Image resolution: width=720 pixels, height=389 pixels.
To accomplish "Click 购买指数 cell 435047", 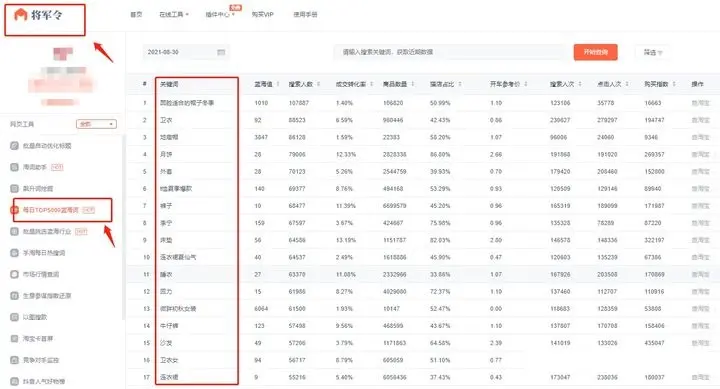I will (654, 343).
